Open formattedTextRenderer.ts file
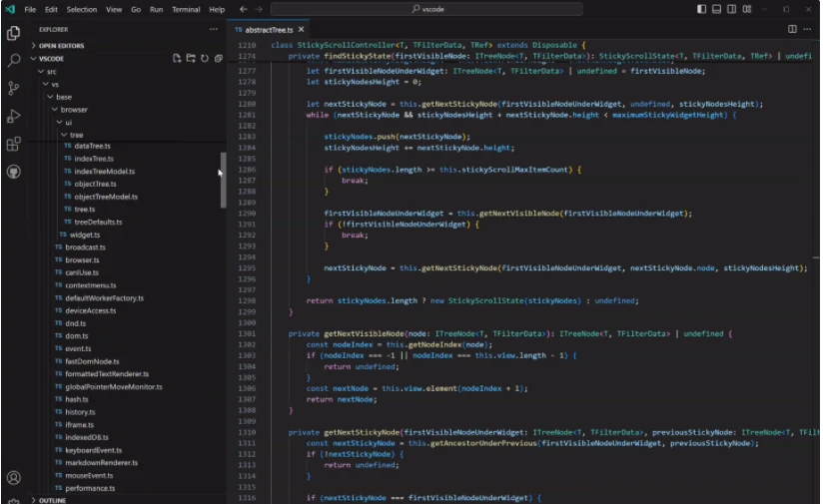 coord(107,374)
